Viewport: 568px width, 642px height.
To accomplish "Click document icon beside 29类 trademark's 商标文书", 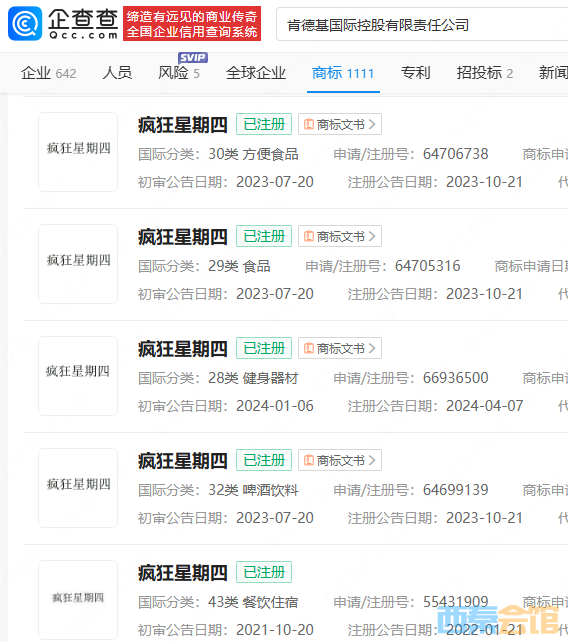I will (x=309, y=236).
